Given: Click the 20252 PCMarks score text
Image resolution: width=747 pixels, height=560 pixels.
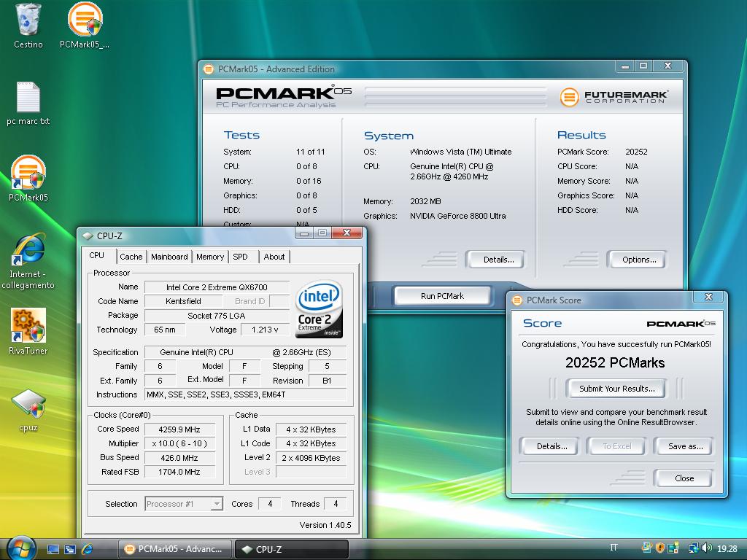Looking at the screenshot, I should 615,363.
